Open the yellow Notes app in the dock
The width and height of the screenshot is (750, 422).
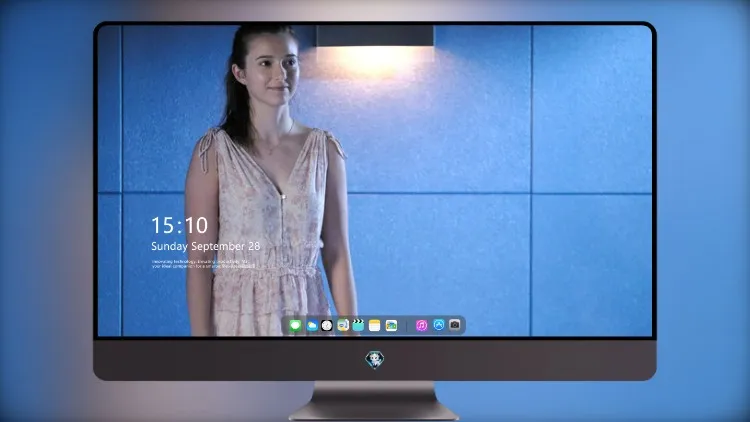pos(375,326)
